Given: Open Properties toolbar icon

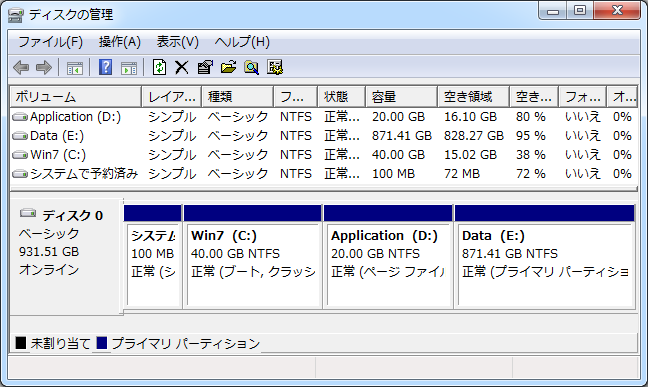Looking at the screenshot, I should [205, 67].
